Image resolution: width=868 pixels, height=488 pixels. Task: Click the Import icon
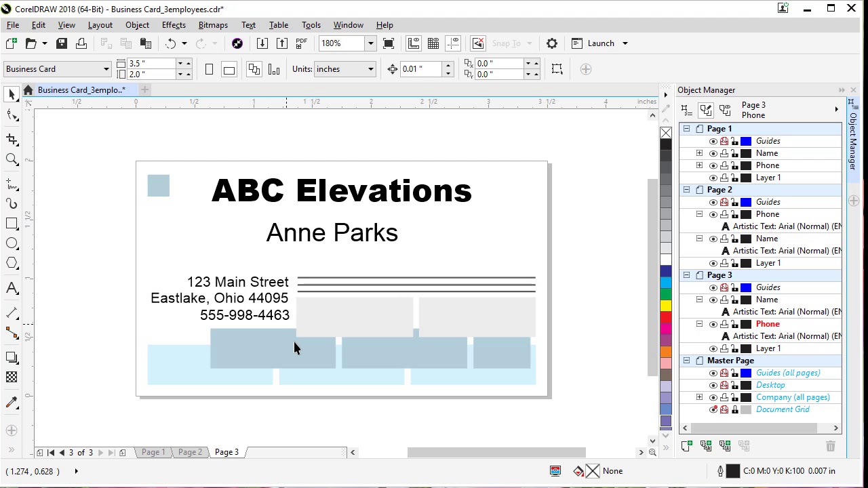(262, 43)
